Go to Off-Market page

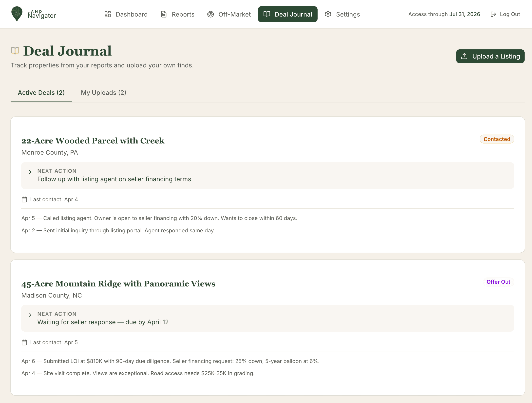point(229,14)
